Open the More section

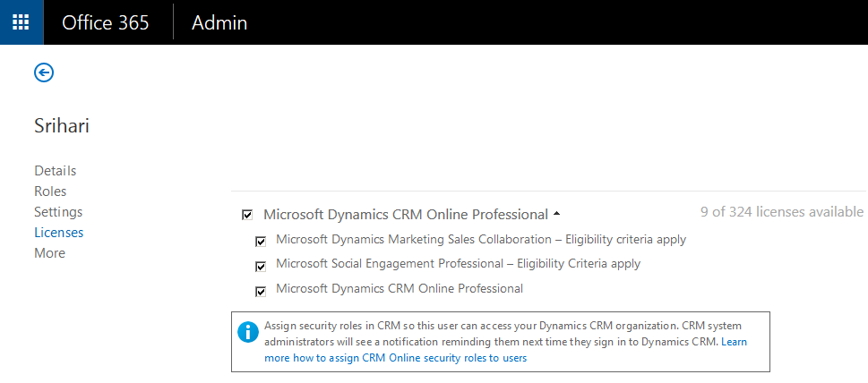pyautogui.click(x=49, y=253)
